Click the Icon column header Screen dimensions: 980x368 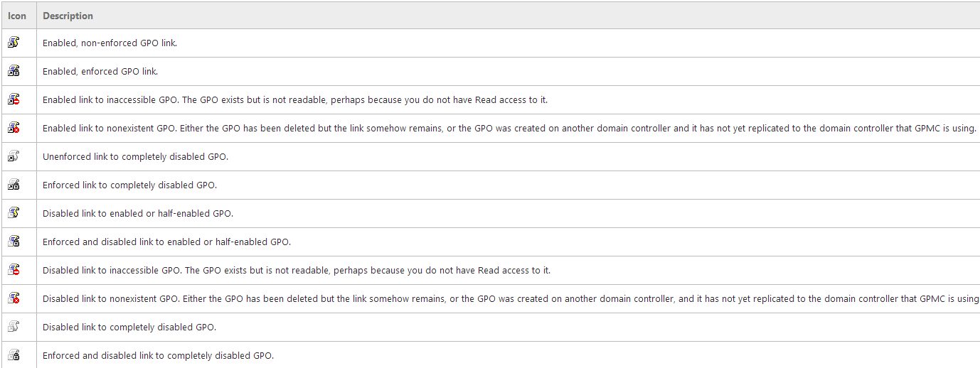17,16
